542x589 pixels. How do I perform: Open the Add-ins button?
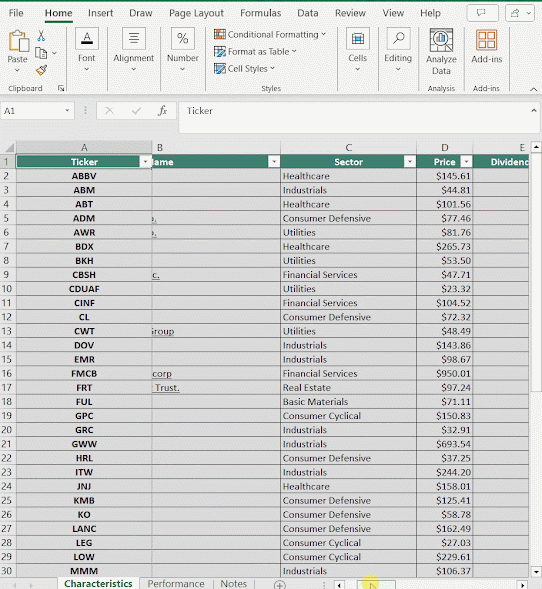tap(487, 46)
